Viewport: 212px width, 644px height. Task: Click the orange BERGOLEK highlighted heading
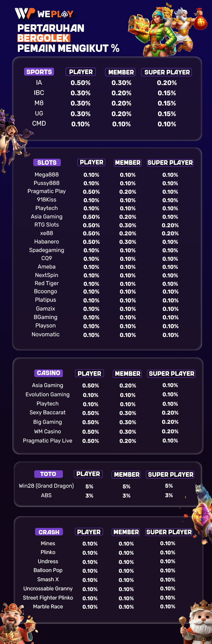coord(44,38)
